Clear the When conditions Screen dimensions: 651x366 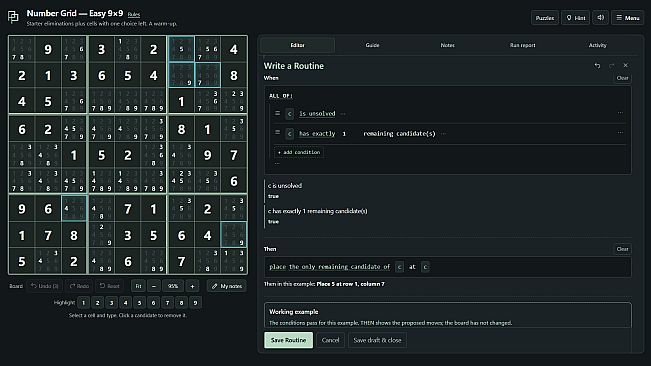click(622, 78)
